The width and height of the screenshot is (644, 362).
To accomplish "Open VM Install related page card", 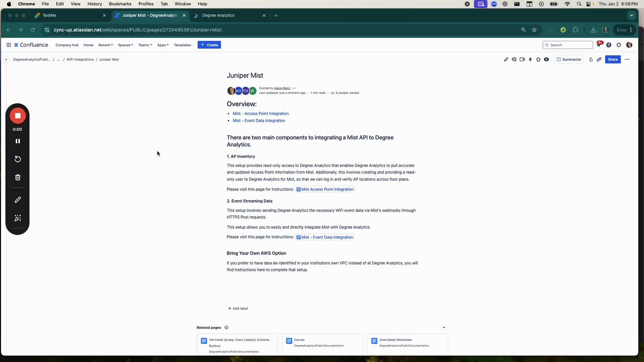I will [237, 344].
